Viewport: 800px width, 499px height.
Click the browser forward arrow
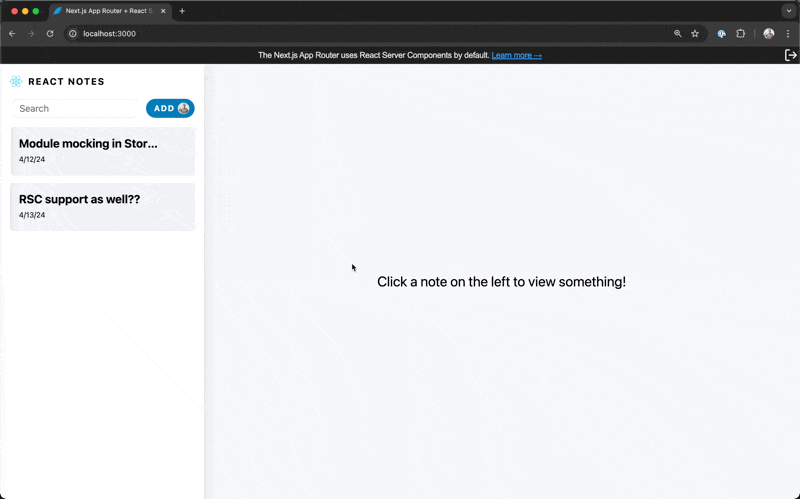[x=31, y=34]
